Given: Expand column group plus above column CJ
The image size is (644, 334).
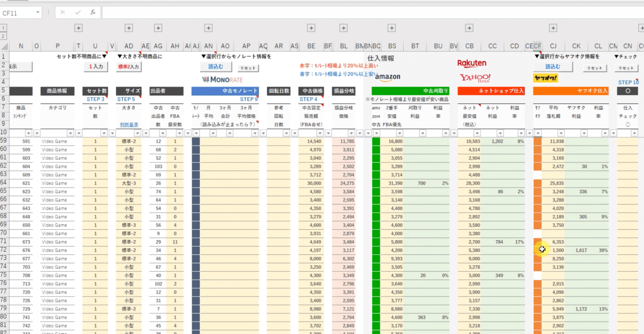Looking at the screenshot, I should pyautogui.click(x=553, y=28).
